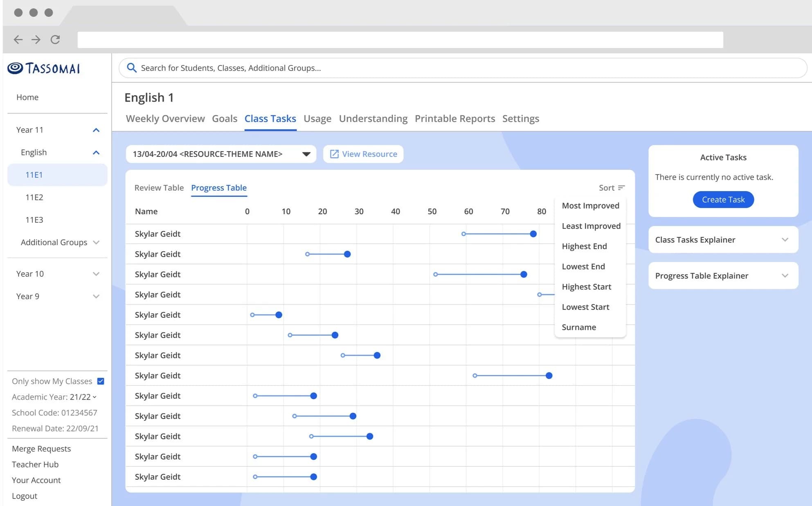Open Your Account
The width and height of the screenshot is (812, 506).
(x=36, y=480)
